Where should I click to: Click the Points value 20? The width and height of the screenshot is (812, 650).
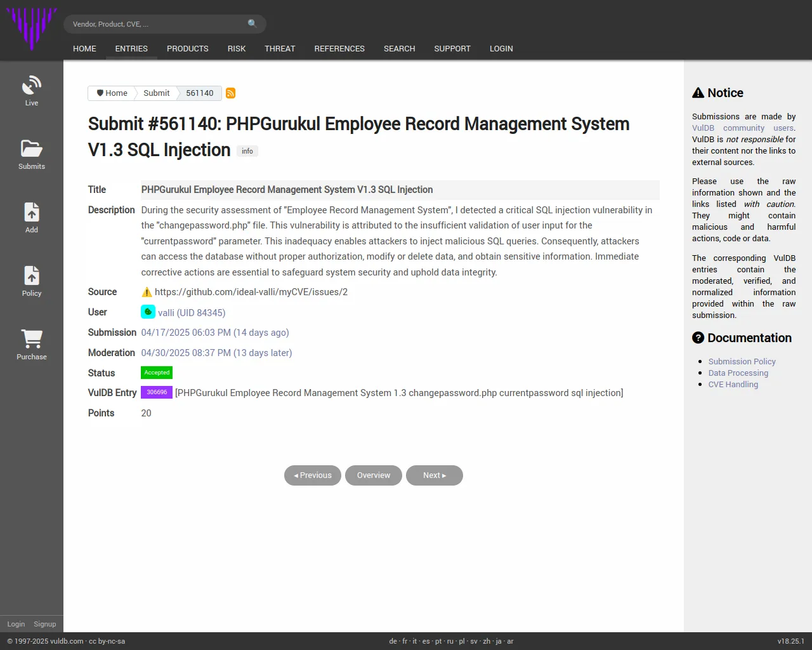(x=146, y=413)
